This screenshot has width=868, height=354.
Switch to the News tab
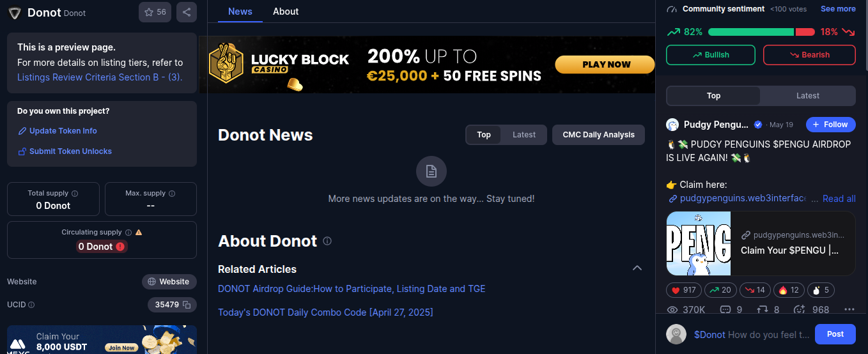[x=240, y=12]
